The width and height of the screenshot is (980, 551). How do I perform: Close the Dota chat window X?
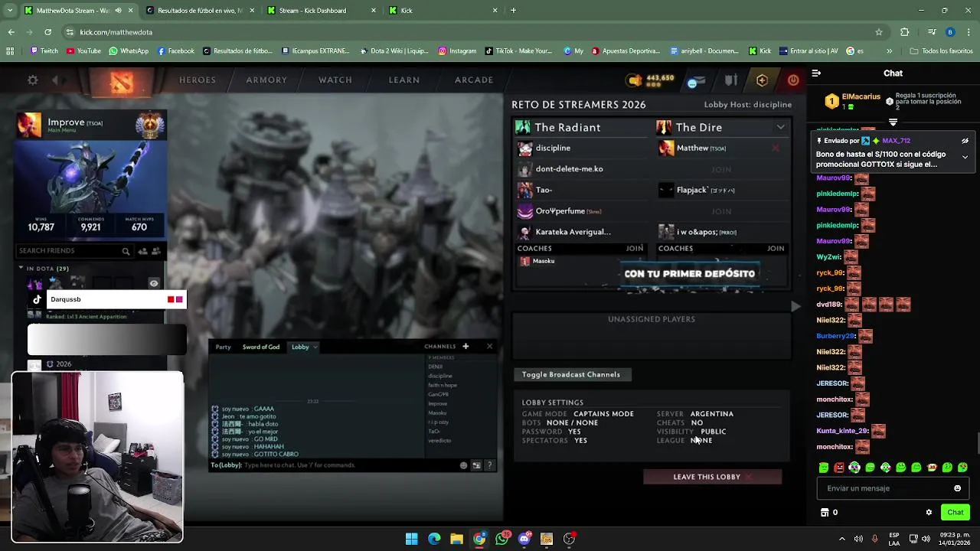point(490,347)
